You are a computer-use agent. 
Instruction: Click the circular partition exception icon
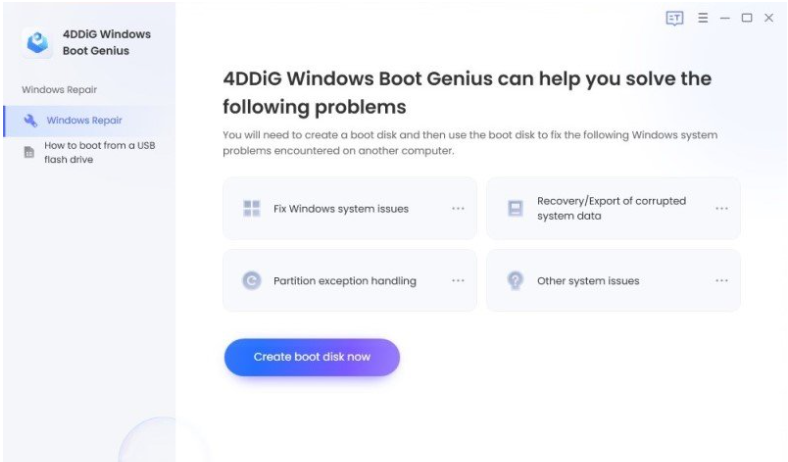point(251,281)
